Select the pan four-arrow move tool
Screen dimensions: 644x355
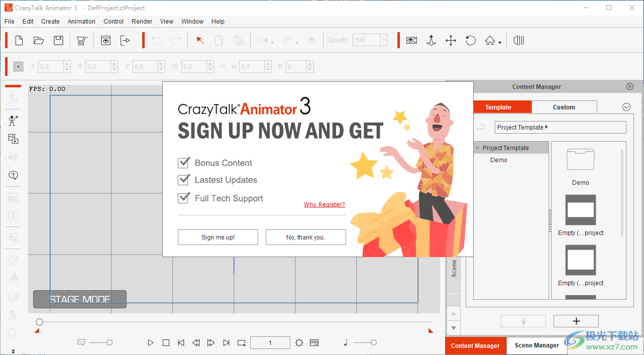[x=451, y=40]
